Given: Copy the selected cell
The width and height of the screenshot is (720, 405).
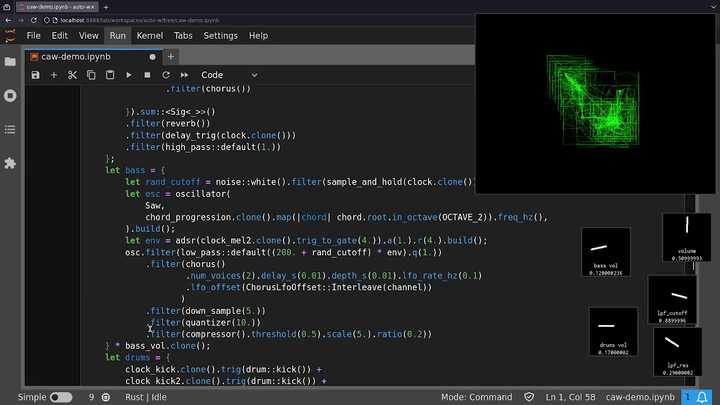Looking at the screenshot, I should click(x=91, y=75).
